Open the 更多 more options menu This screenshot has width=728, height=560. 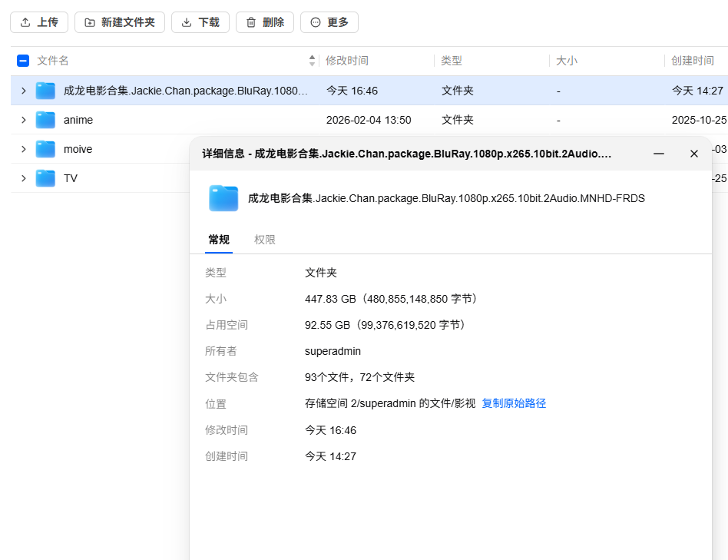pos(329,22)
